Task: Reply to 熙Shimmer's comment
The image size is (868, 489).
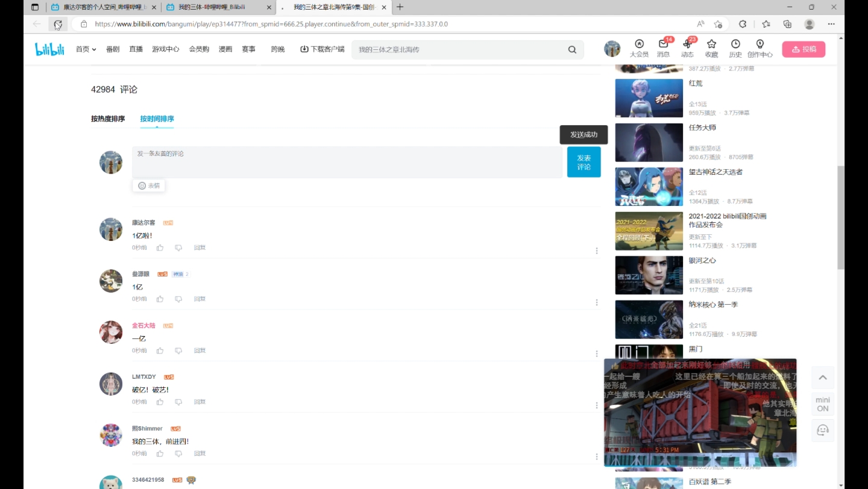Action: pyautogui.click(x=200, y=453)
